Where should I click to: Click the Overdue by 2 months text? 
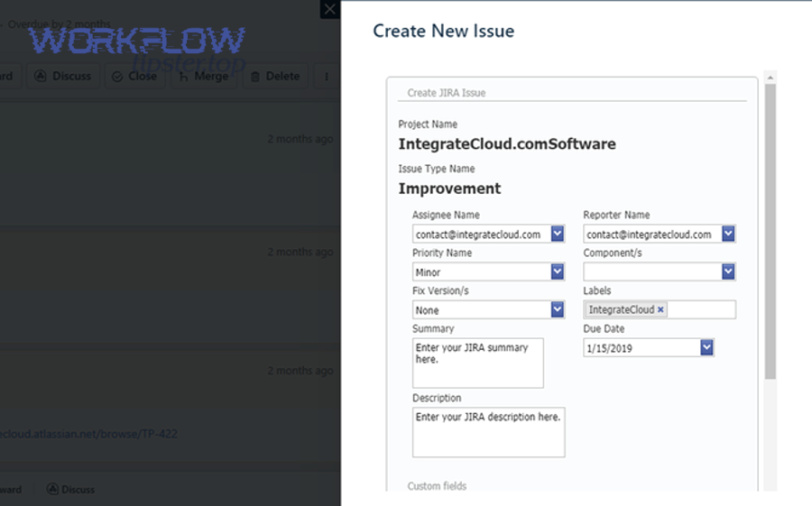(59, 24)
